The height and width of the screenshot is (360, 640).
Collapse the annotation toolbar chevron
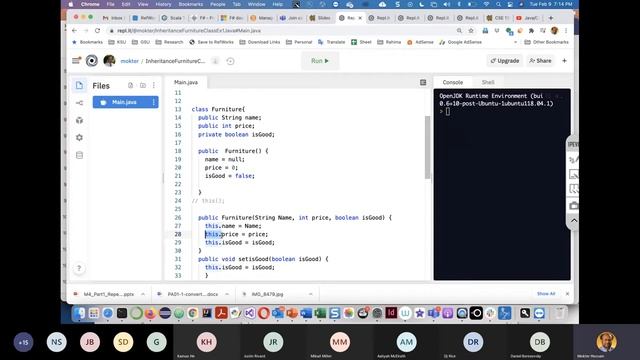[573, 221]
